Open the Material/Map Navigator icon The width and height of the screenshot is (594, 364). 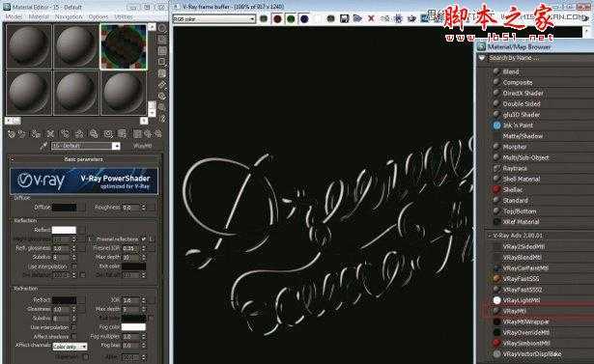coord(162,119)
